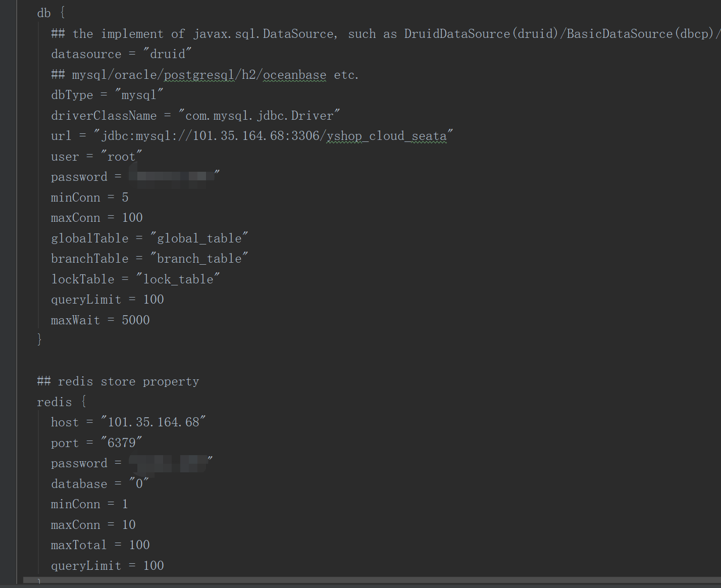Click the maxWait value 5000
This screenshot has width=721, height=588.
tap(136, 320)
